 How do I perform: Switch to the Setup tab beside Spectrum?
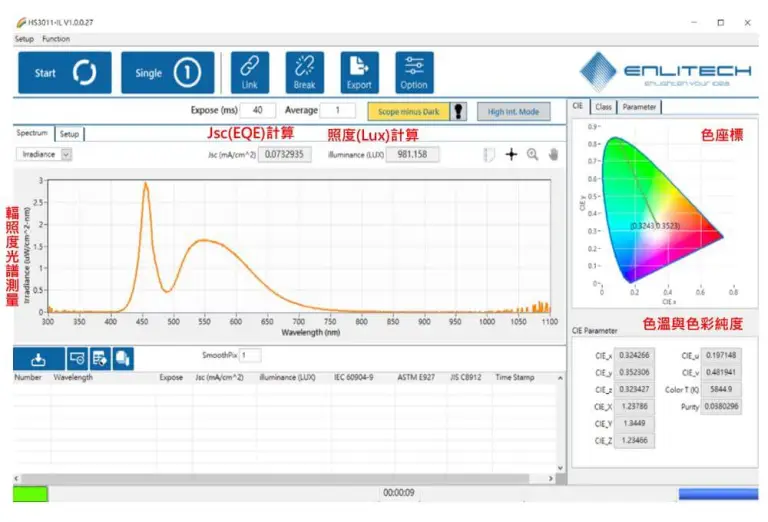click(70, 134)
